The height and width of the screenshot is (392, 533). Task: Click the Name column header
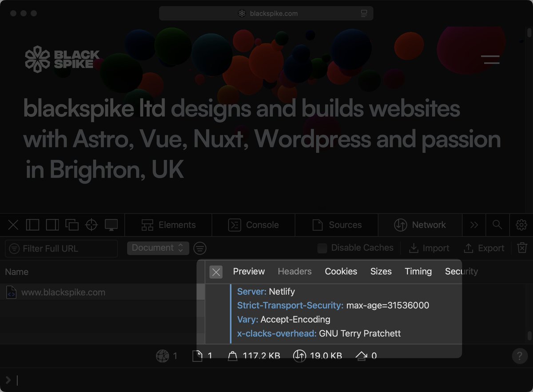tap(17, 272)
